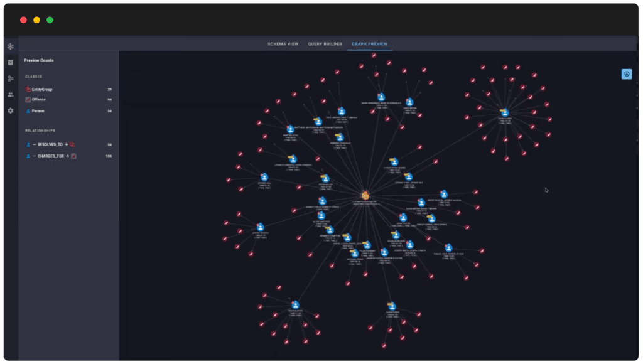The width and height of the screenshot is (643, 364).
Task: Open the settings gear in sidebar
Action: 11,110
